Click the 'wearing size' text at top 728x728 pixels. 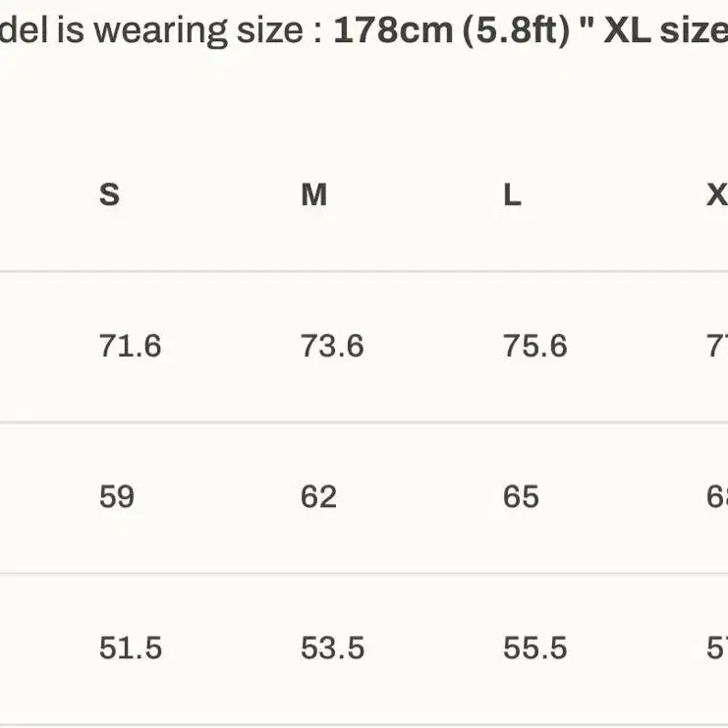click(198, 31)
